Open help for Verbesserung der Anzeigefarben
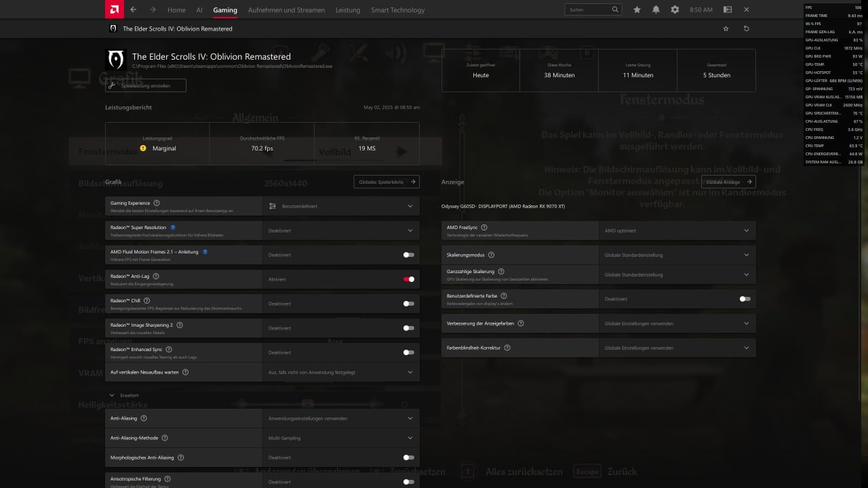The image size is (868, 488). click(x=520, y=323)
